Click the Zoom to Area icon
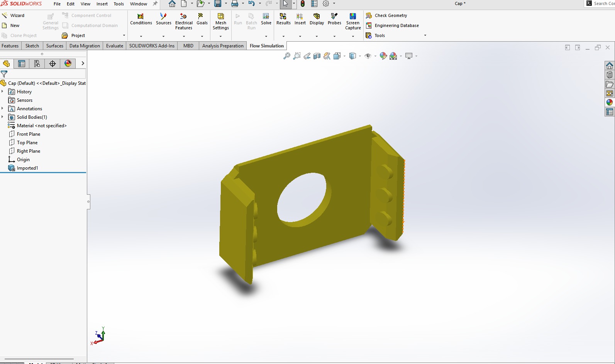 (296, 56)
